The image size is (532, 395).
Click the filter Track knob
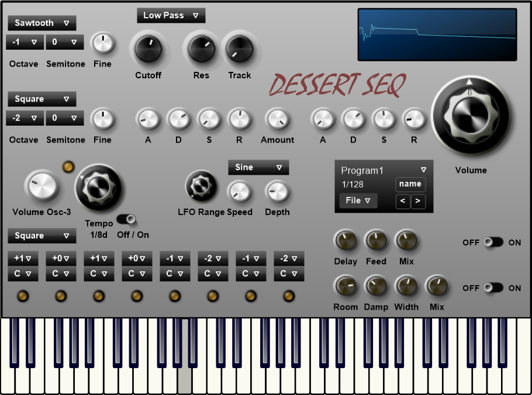[x=239, y=49]
